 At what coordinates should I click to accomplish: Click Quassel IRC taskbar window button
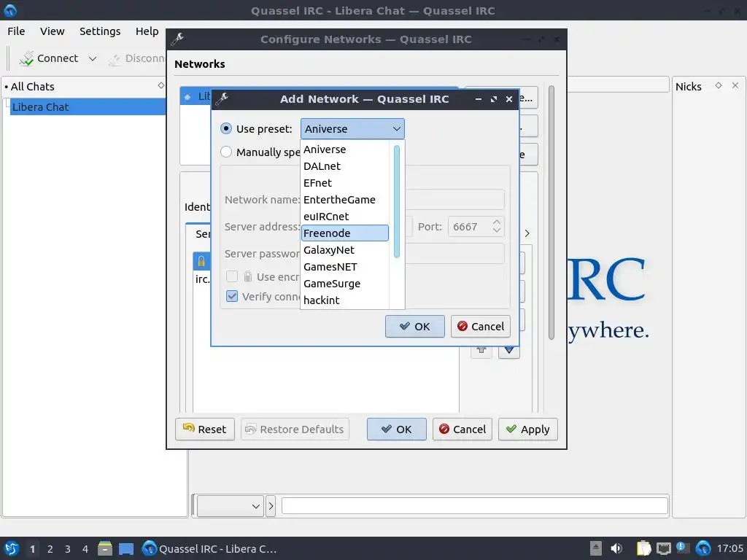click(209, 548)
